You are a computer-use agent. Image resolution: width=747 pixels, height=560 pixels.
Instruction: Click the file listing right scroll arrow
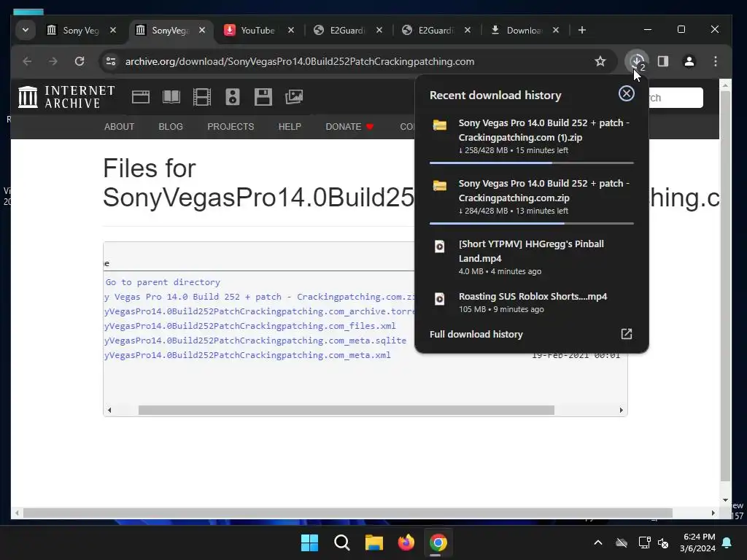pos(621,410)
